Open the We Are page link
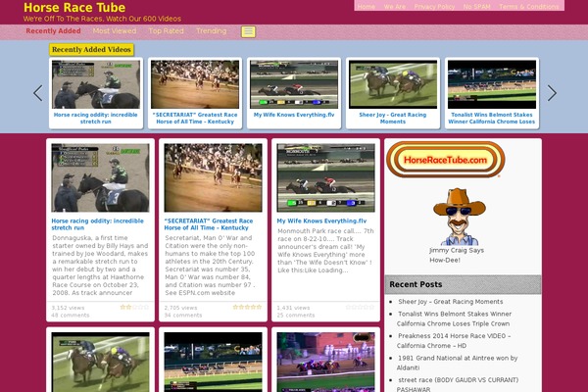This screenshot has height=392, width=588. tap(395, 7)
